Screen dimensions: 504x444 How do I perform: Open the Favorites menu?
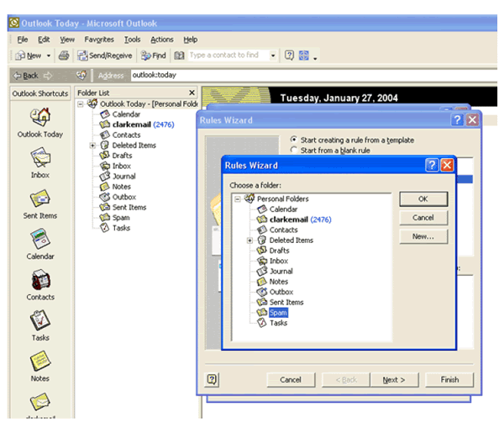[x=99, y=40]
